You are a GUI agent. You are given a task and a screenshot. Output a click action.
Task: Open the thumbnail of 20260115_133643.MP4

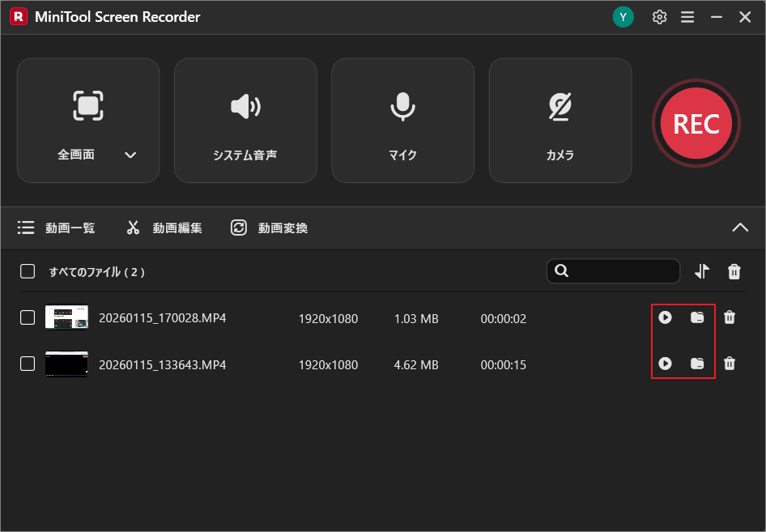coord(67,364)
